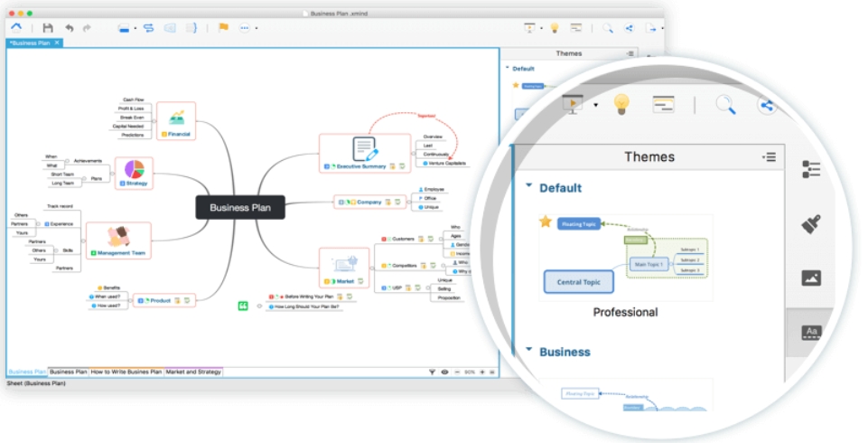Screen dimensions: 868x443
Task: Add a Relationship line from toolbar
Action: (148, 28)
